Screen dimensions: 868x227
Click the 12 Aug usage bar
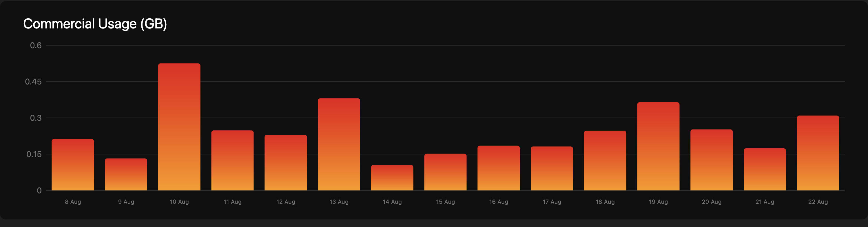point(286,163)
